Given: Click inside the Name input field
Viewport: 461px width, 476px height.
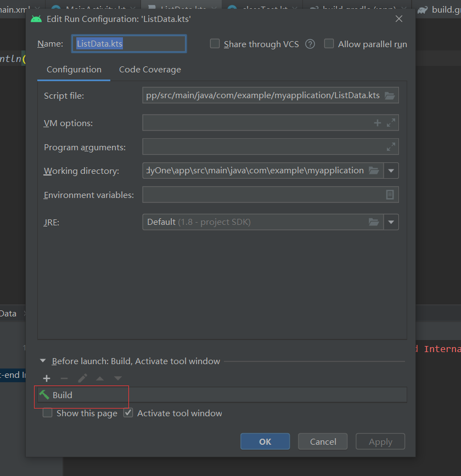Looking at the screenshot, I should coord(128,44).
